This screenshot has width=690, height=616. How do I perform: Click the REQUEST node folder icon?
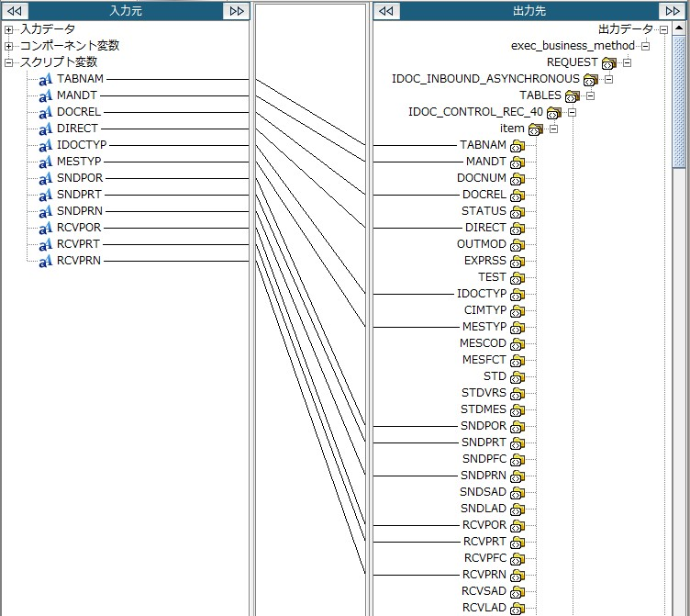coord(609,63)
